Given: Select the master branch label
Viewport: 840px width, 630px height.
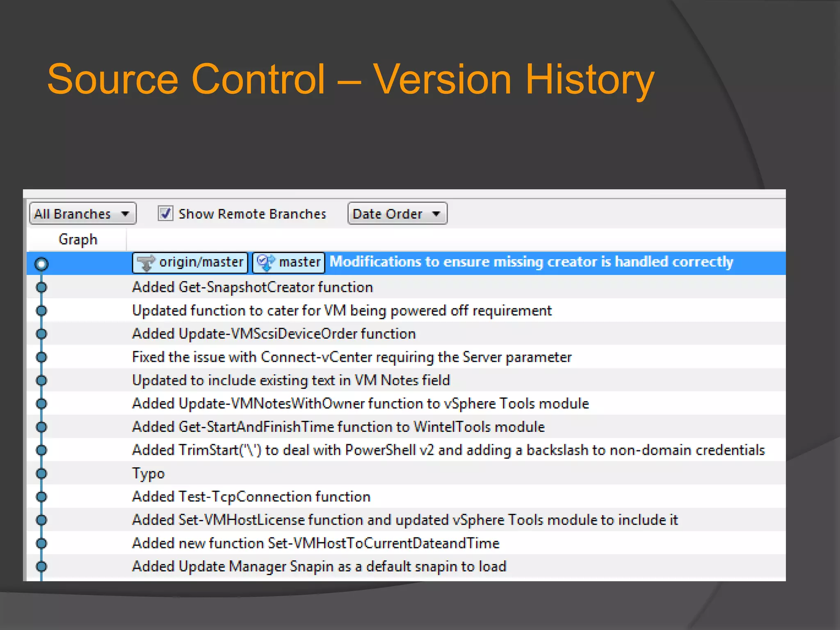Looking at the screenshot, I should [288, 262].
